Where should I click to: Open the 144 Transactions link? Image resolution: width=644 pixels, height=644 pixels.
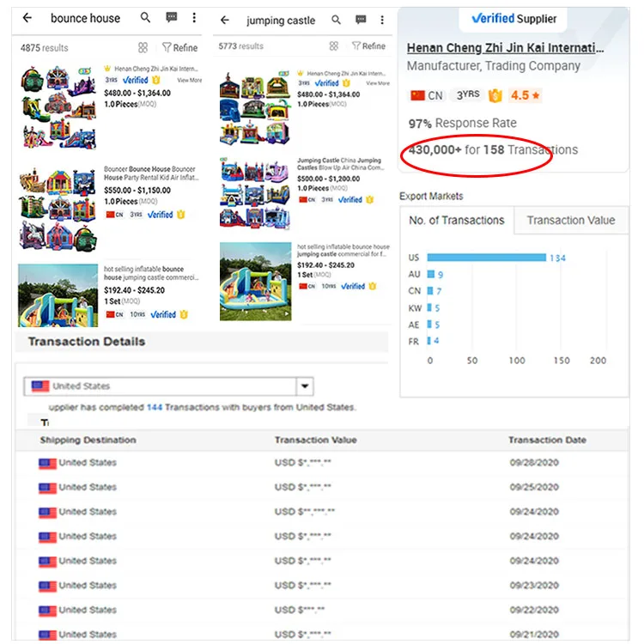pos(155,407)
